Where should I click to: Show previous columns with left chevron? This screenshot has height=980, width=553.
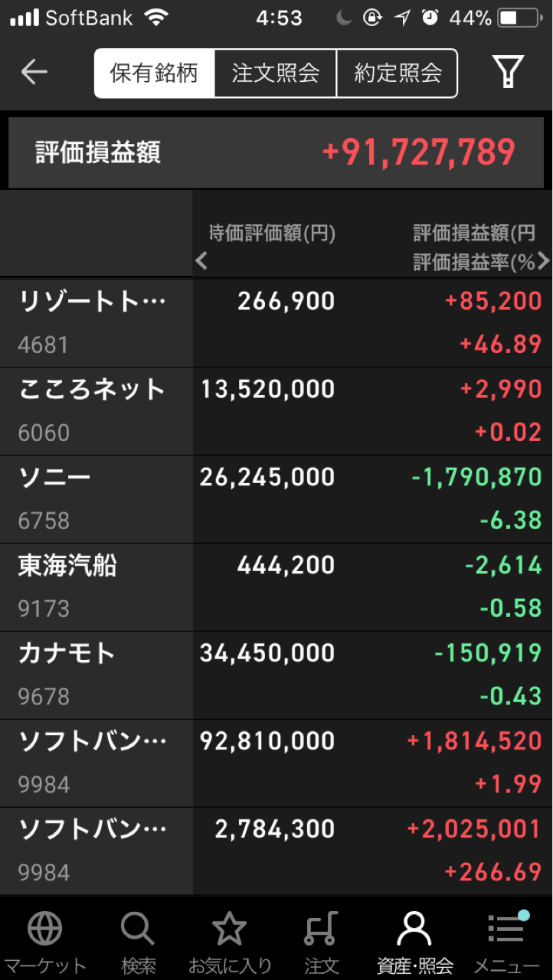pos(201,262)
